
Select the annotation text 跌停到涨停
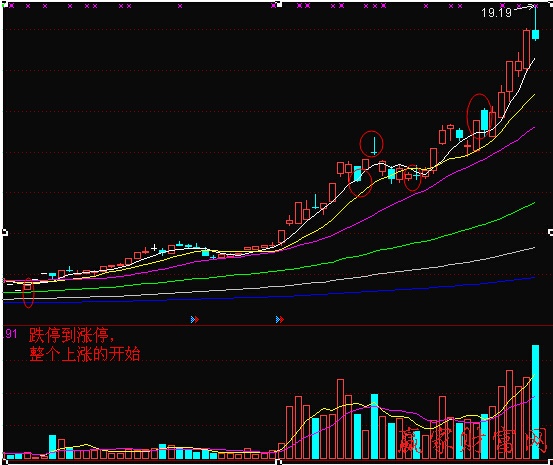pyautogui.click(x=72, y=335)
